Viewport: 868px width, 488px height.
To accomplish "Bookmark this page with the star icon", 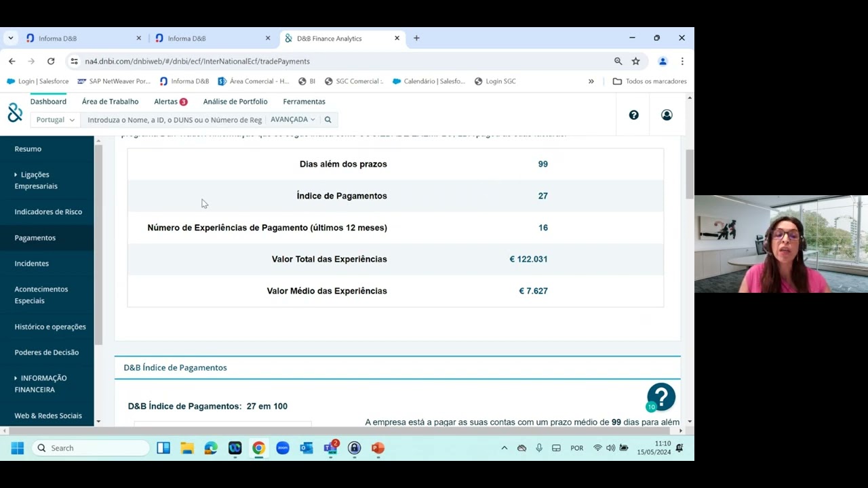I will click(635, 61).
